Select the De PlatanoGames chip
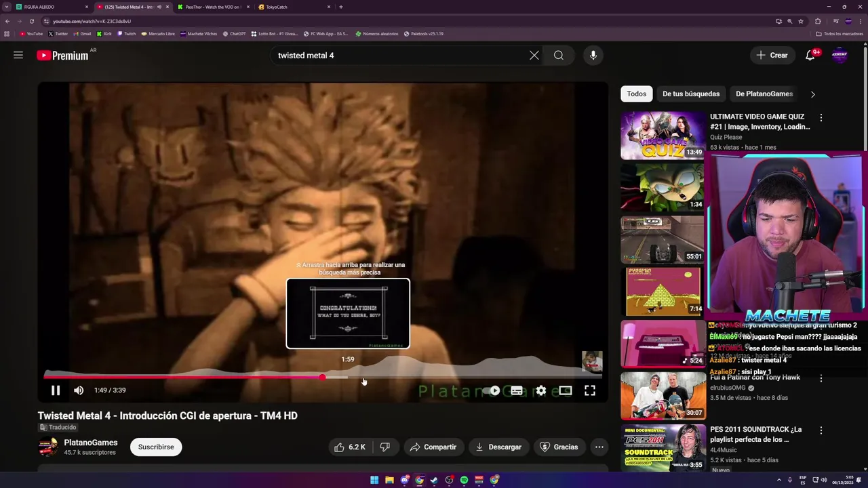868x488 pixels. 764,94
